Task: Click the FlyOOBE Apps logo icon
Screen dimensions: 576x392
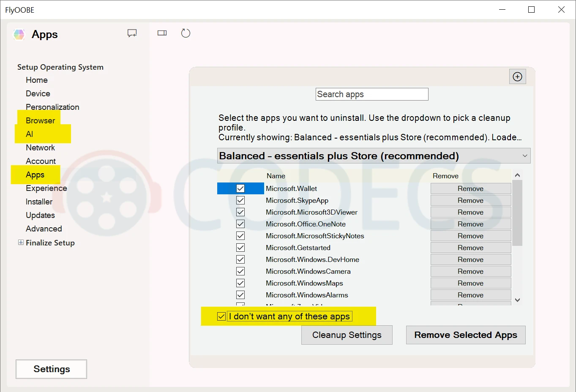Action: point(19,34)
